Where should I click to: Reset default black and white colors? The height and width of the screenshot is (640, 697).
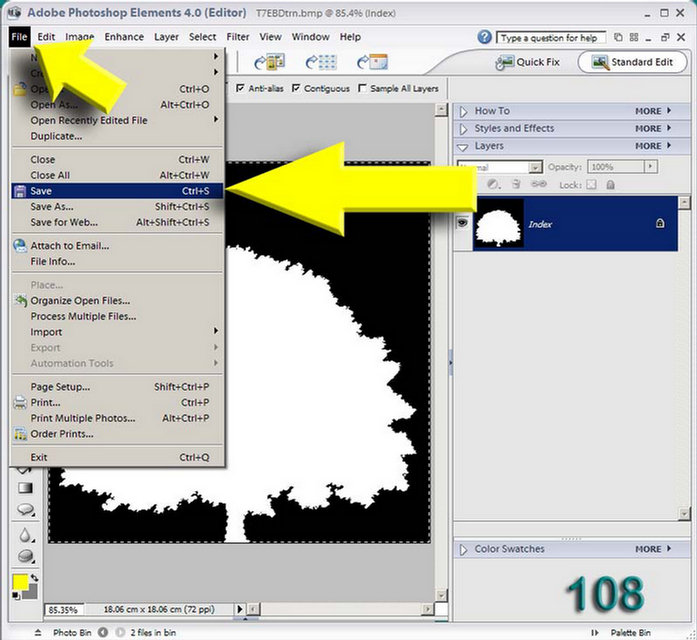click(16, 596)
